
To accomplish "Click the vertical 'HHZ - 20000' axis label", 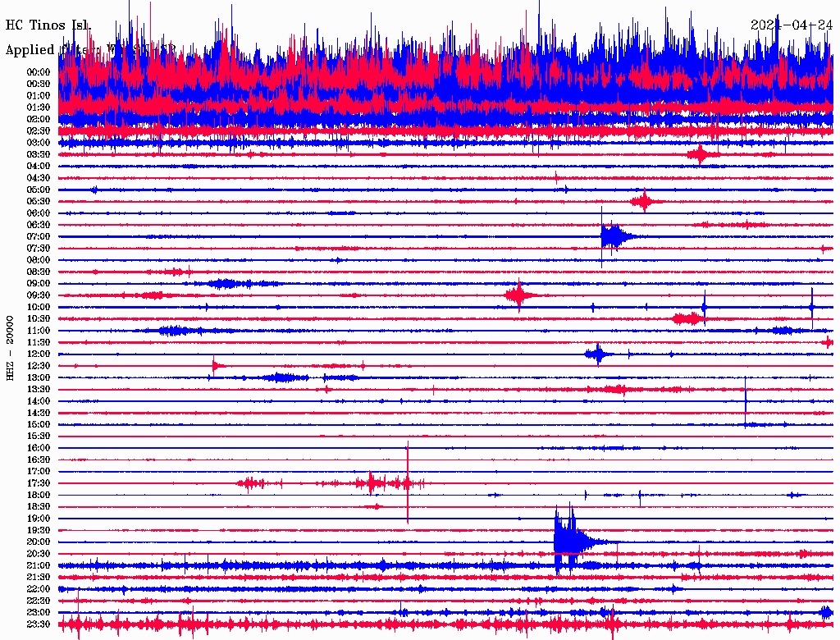I will coord(10,348).
